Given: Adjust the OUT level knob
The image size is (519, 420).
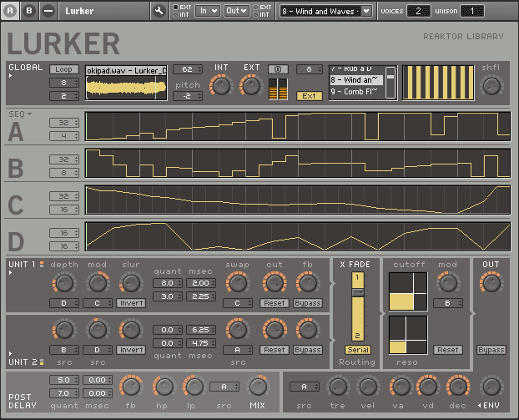Looking at the screenshot, I should 491,283.
